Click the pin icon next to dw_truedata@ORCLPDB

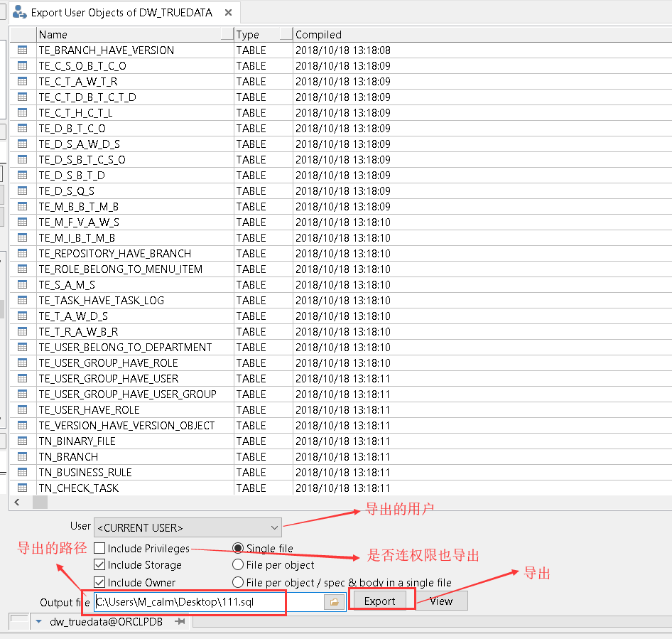[180, 621]
